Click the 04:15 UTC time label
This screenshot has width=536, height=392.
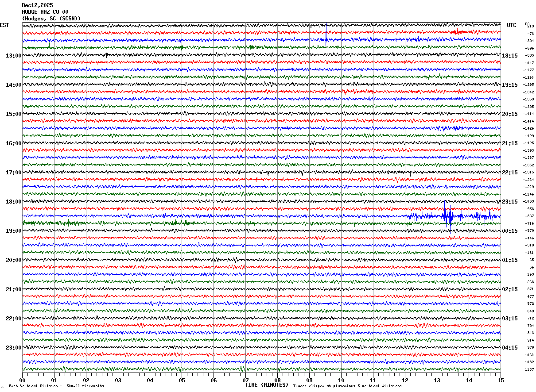tap(510, 348)
